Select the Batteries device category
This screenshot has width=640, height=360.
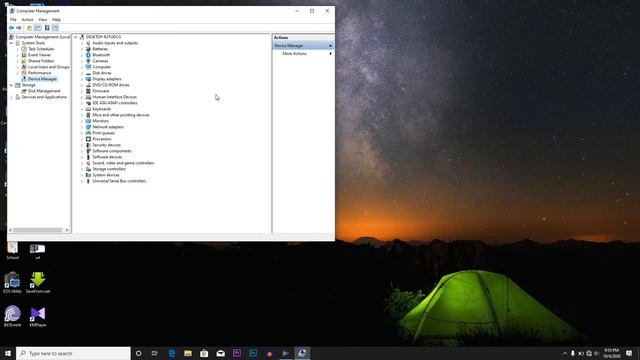100,49
